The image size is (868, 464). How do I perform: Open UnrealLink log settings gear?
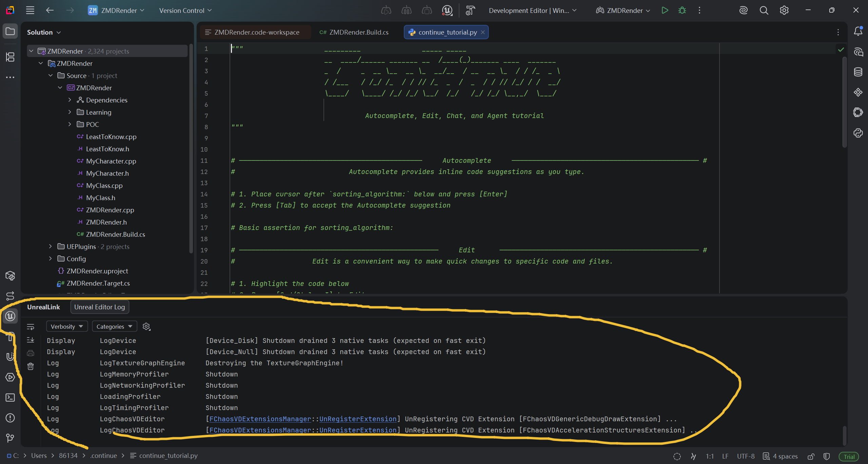146,326
